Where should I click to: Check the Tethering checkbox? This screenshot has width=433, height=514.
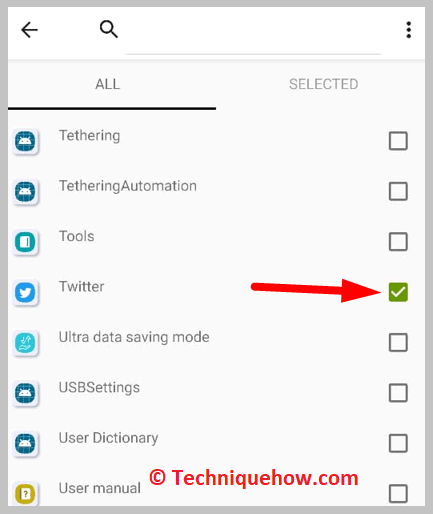click(398, 141)
